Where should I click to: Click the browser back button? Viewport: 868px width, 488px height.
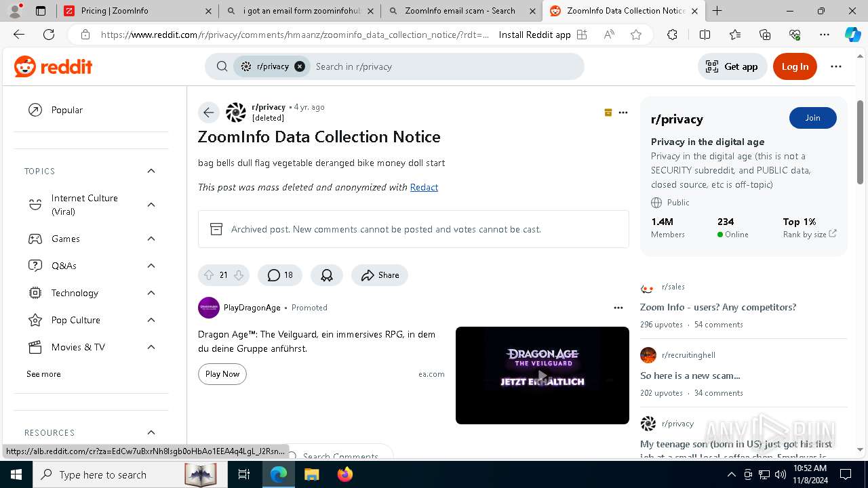click(19, 35)
